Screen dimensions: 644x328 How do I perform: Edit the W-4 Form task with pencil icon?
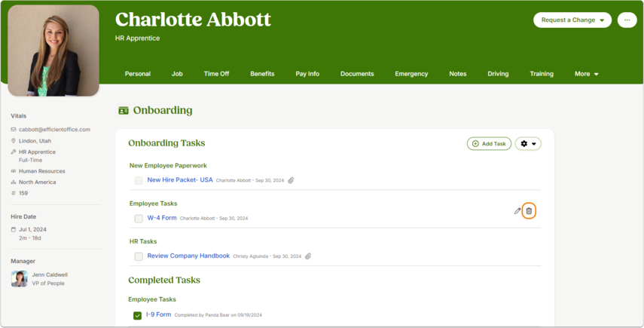tap(517, 211)
